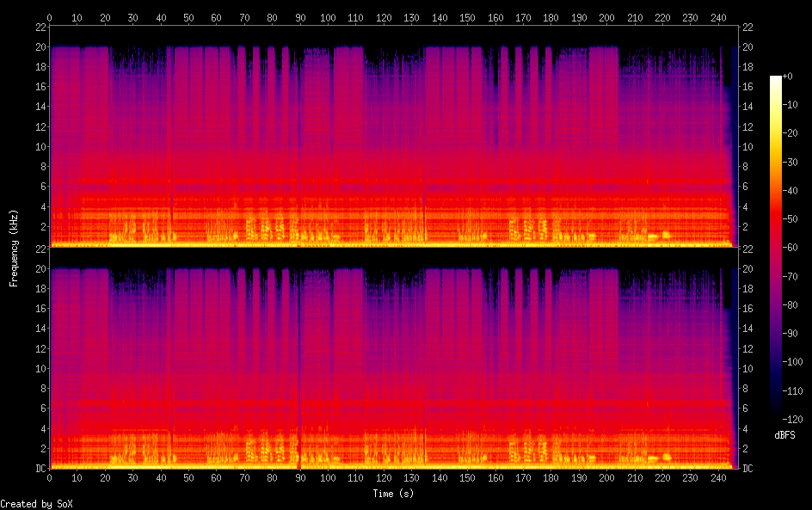Image resolution: width=812 pixels, height=510 pixels.
Task: Select the 90 mark on top time axis
Action: 300,17
